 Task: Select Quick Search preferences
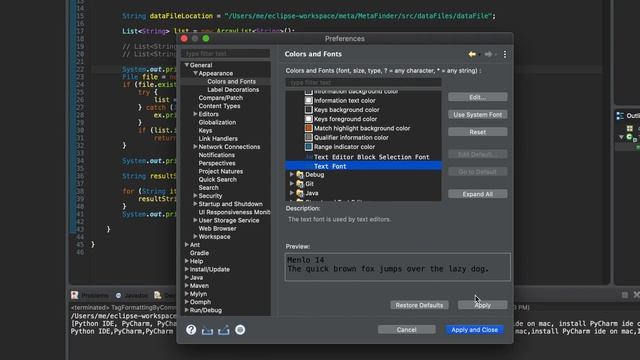(218, 180)
